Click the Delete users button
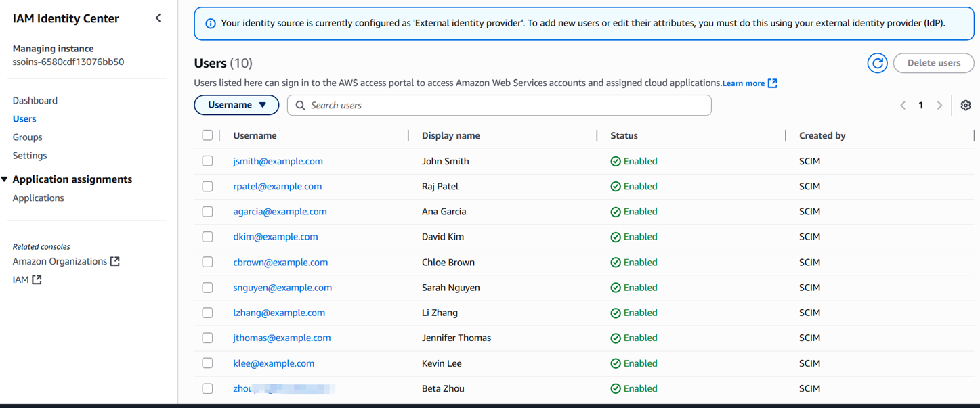The height and width of the screenshot is (408, 980). coord(933,63)
